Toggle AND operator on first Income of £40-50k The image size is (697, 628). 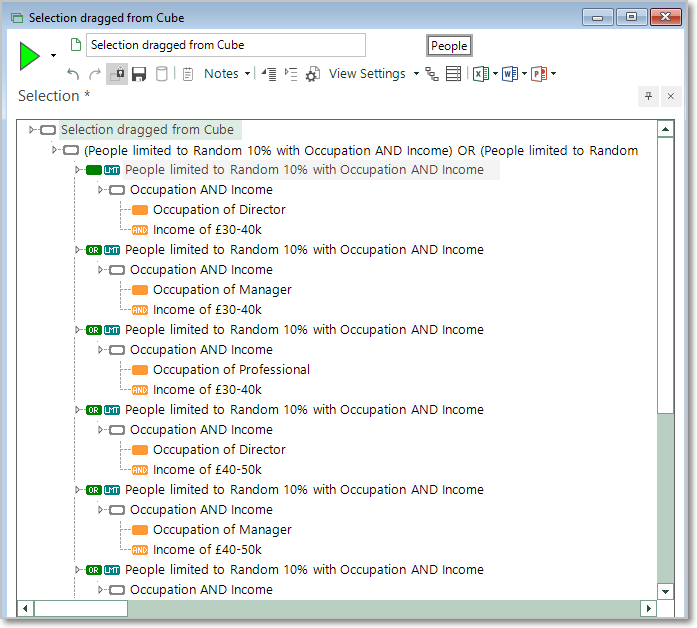pyautogui.click(x=140, y=470)
